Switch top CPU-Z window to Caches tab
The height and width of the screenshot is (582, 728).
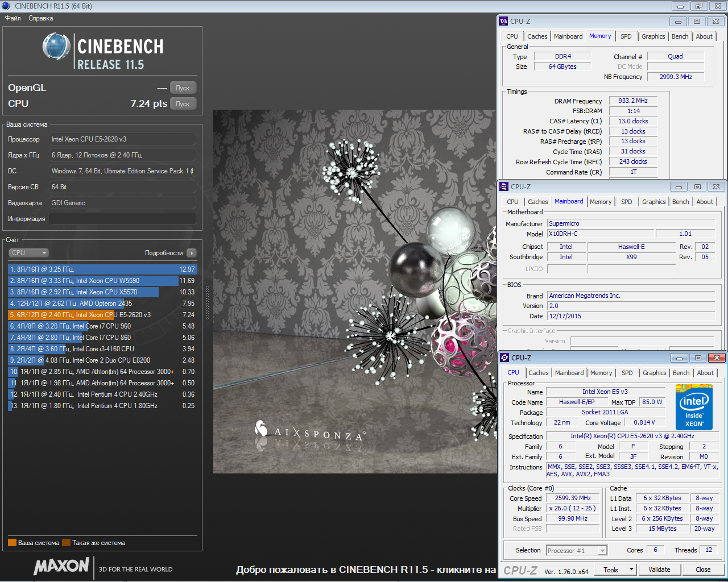[537, 36]
